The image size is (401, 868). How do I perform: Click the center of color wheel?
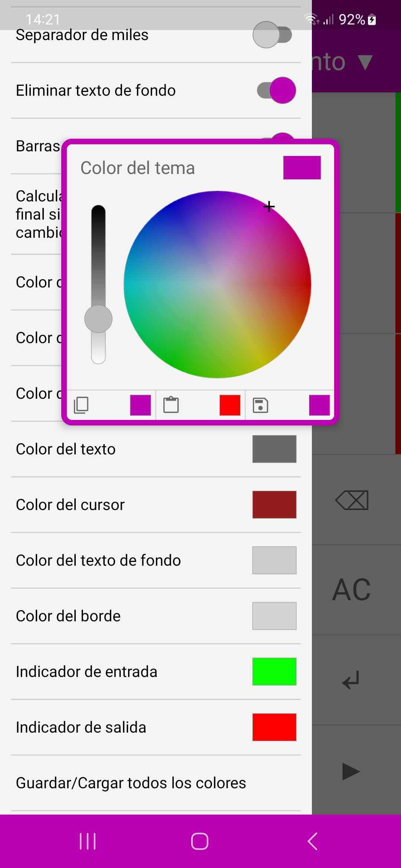218,285
